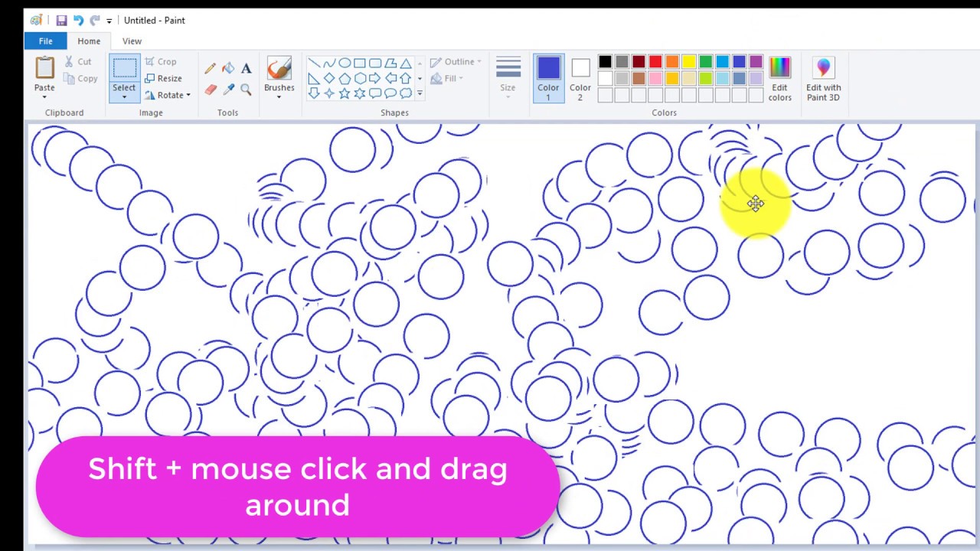This screenshot has width=980, height=551.
Task: Select the Hexagon shape
Action: (360, 78)
